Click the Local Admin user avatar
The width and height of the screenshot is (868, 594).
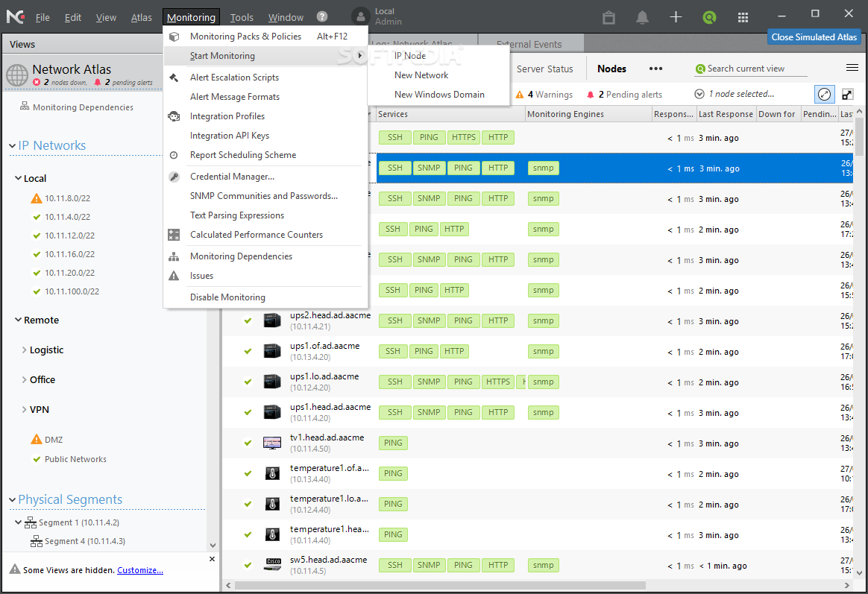[360, 16]
